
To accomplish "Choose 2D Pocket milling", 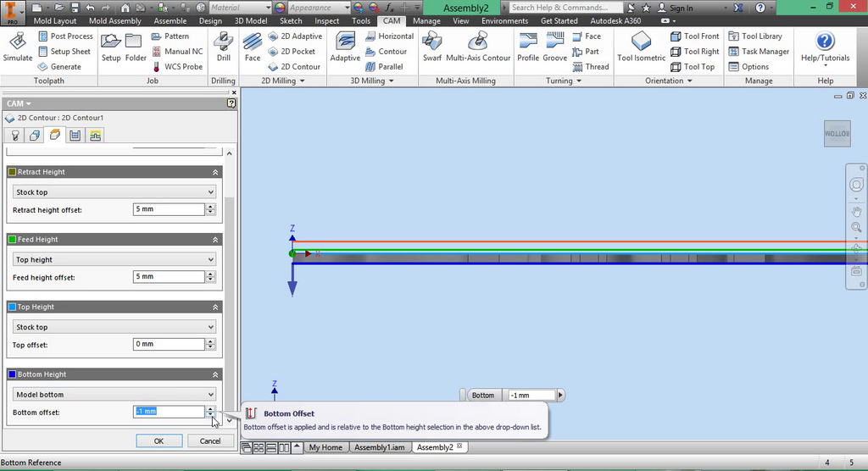I will [x=292, y=52].
